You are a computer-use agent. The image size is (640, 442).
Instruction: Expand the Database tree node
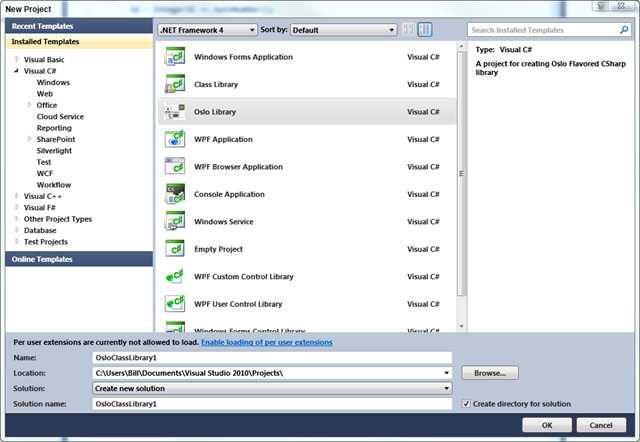click(x=17, y=230)
